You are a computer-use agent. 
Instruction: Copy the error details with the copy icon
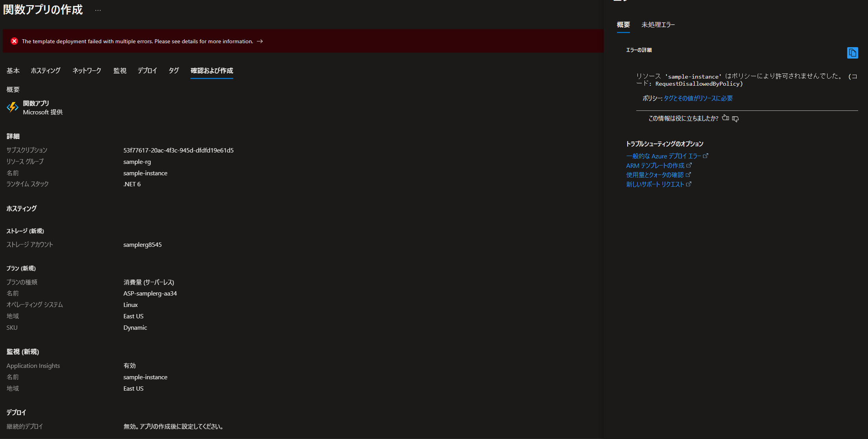852,53
